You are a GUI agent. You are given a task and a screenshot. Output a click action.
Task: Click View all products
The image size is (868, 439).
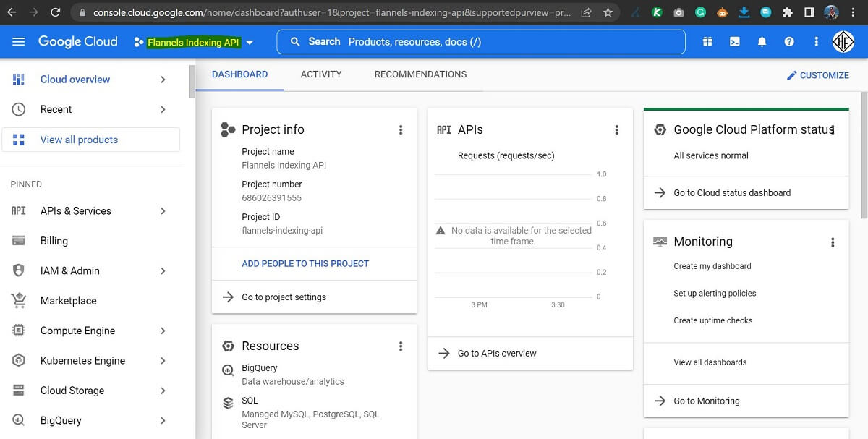(90, 140)
